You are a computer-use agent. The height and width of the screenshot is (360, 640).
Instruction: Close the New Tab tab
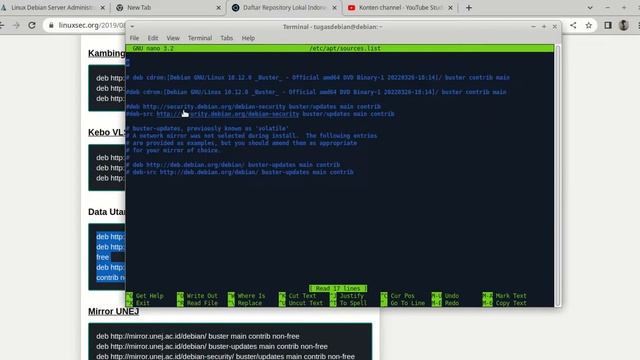tap(218, 8)
